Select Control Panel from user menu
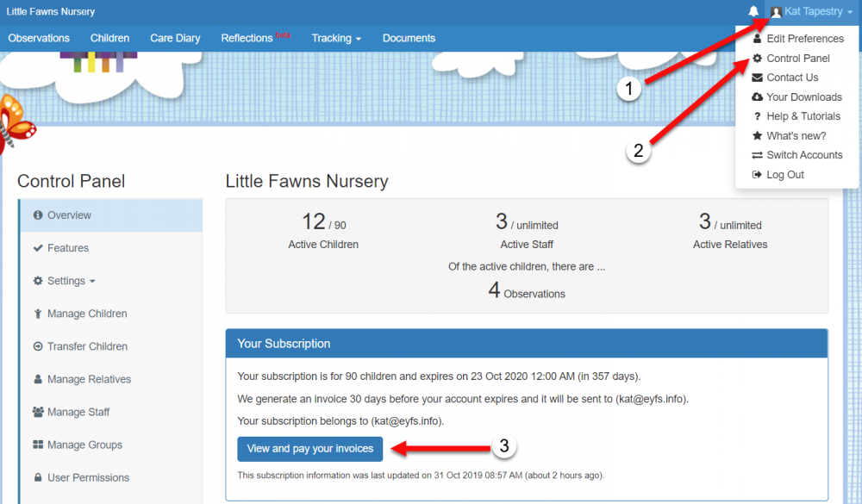 click(x=797, y=59)
